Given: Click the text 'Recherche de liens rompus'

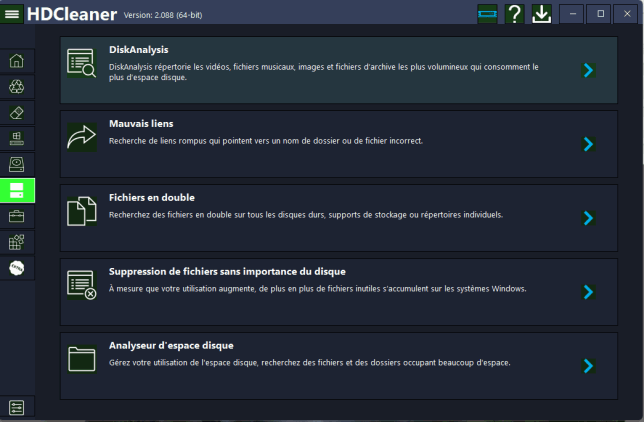Looking at the screenshot, I should [x=158, y=141].
